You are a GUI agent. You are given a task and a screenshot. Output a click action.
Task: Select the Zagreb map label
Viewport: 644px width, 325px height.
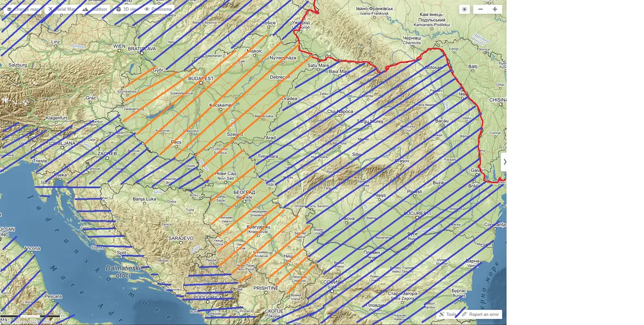pos(107,154)
